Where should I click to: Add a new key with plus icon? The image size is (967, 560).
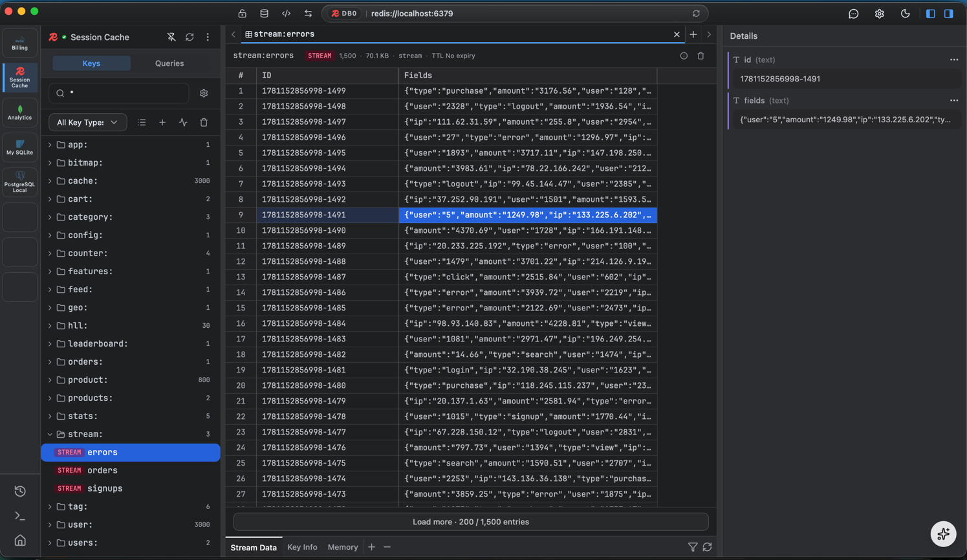[162, 122]
